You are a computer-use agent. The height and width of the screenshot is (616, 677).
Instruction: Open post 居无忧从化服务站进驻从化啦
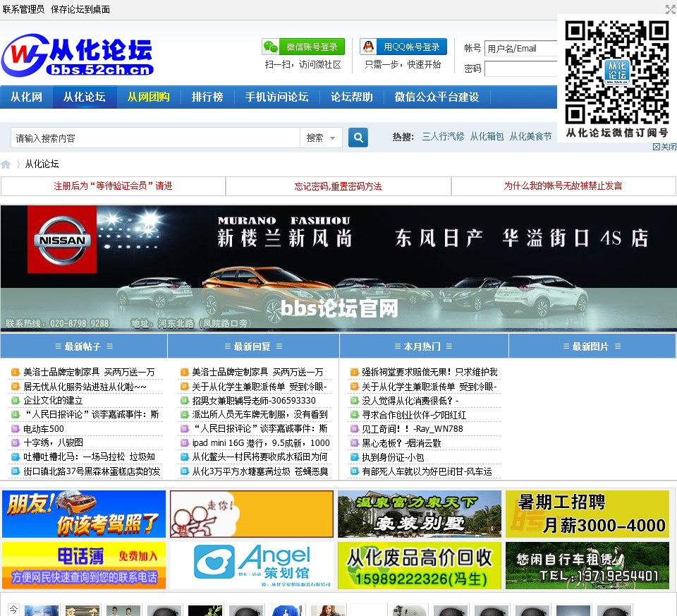tap(85, 387)
